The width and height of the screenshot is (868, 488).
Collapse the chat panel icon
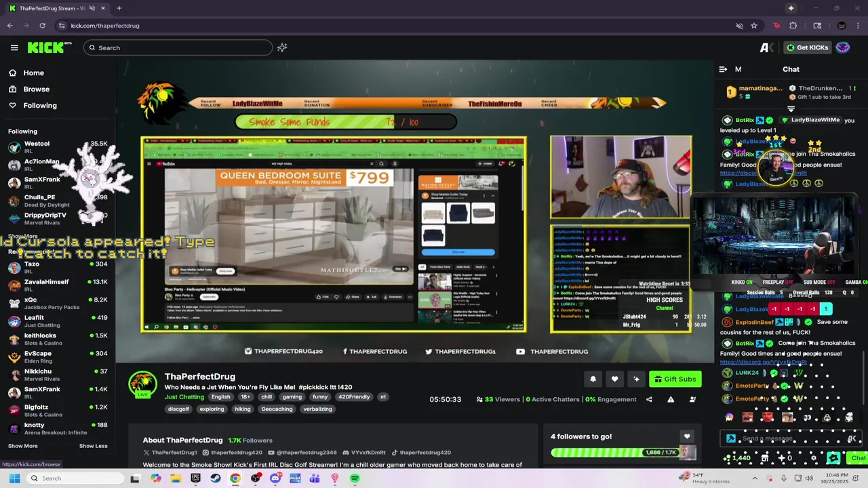click(x=723, y=69)
